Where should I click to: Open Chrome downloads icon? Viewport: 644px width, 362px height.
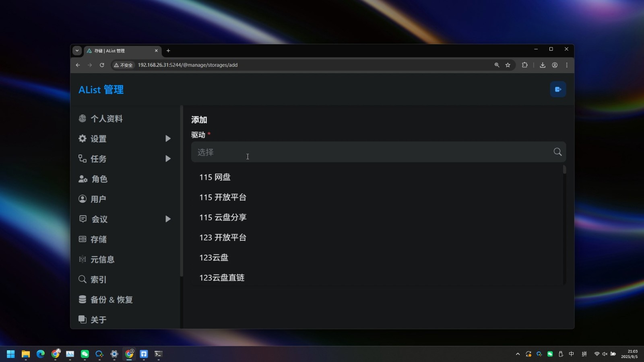(543, 65)
